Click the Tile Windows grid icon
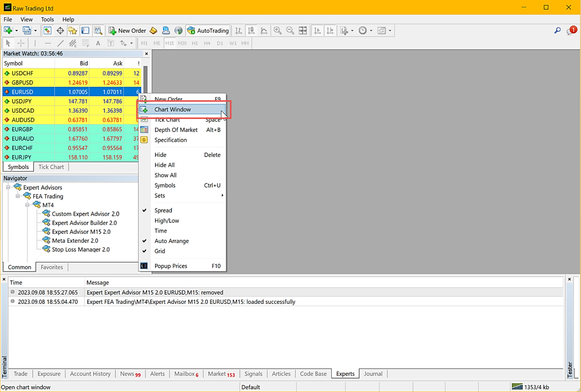Viewport: 581px width, 392px height. pyautogui.click(x=303, y=30)
